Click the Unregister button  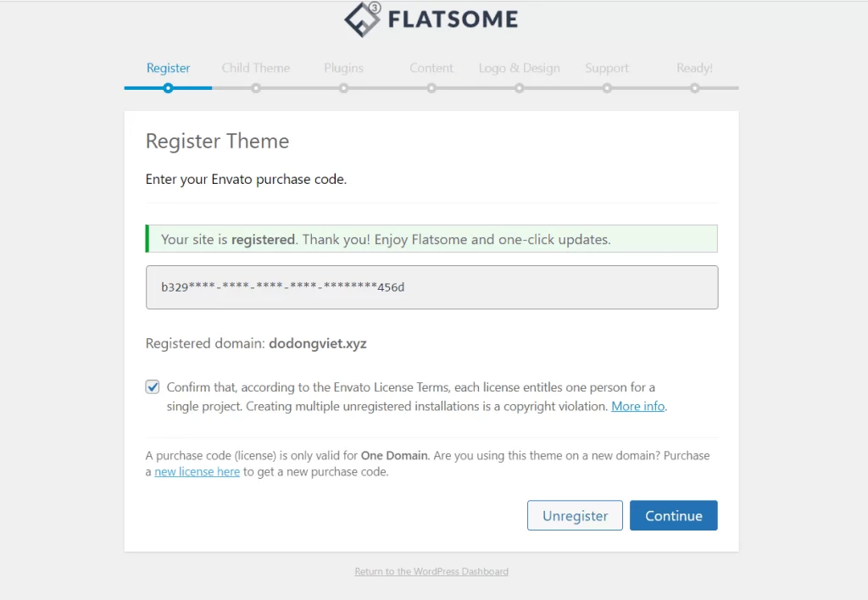tap(575, 515)
